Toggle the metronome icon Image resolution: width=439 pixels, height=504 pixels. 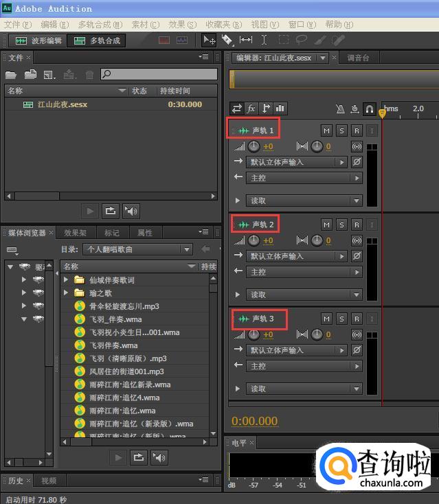pyautogui.click(x=340, y=109)
